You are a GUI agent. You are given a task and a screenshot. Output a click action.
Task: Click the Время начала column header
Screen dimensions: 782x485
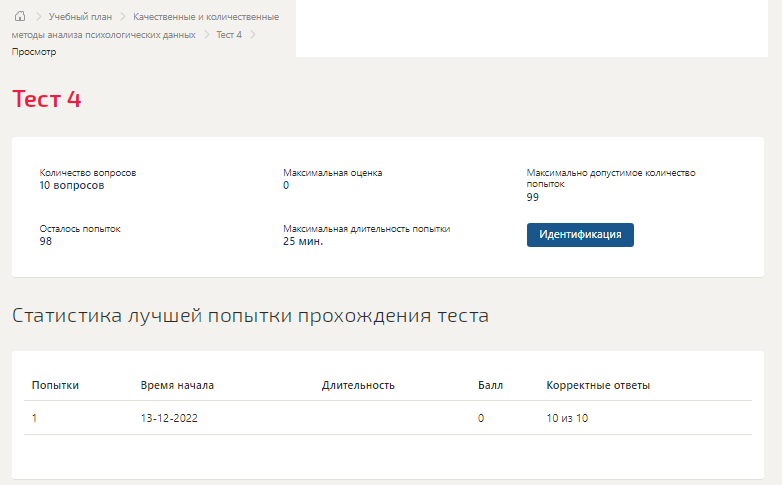click(177, 385)
